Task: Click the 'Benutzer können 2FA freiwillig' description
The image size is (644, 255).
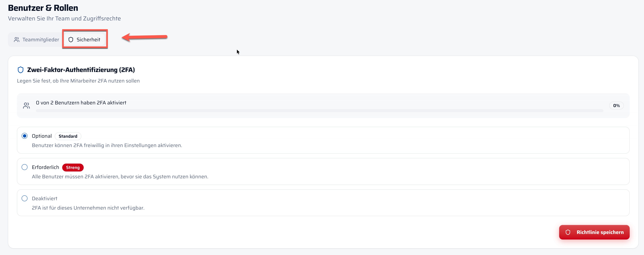Action: click(x=107, y=145)
